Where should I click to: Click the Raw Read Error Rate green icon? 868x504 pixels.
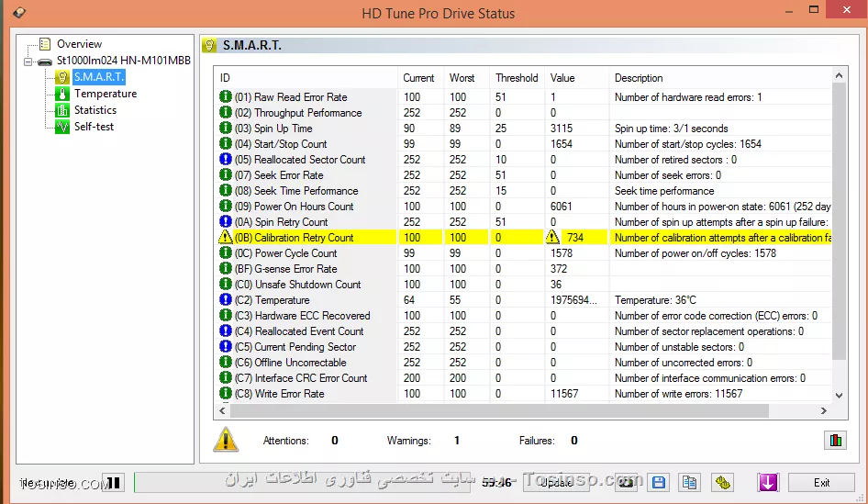226,96
